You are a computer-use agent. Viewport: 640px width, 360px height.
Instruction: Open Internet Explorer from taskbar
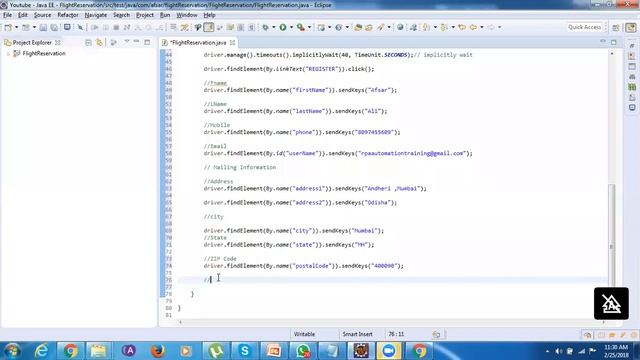42,351
